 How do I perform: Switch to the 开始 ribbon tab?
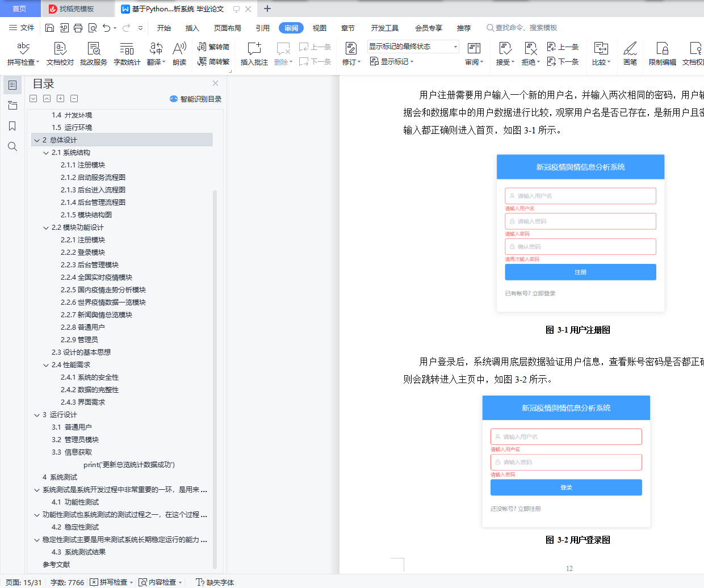tap(164, 28)
